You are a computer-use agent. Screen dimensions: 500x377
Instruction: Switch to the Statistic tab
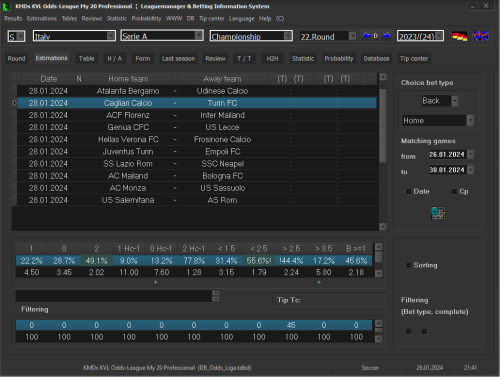[303, 59]
